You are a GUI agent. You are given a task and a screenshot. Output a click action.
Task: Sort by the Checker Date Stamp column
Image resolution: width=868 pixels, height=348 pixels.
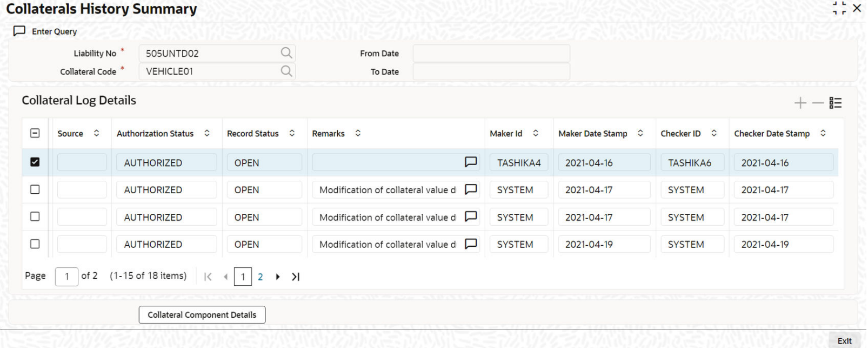pos(823,133)
